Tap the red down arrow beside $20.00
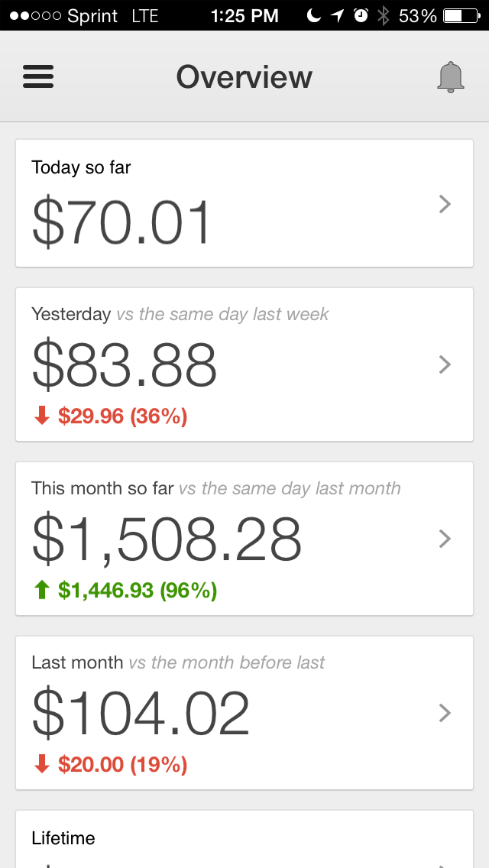The image size is (489, 868). click(42, 764)
